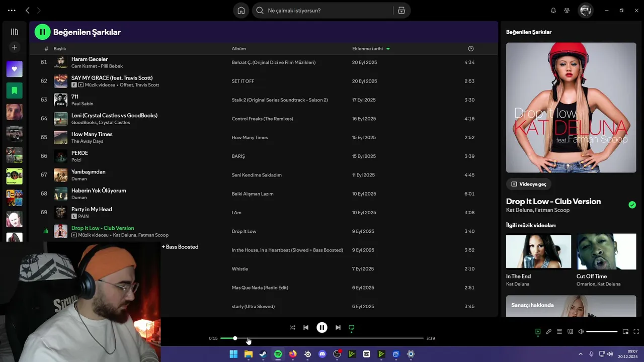Open the connect to a device icon
The image size is (644, 362).
570,331
